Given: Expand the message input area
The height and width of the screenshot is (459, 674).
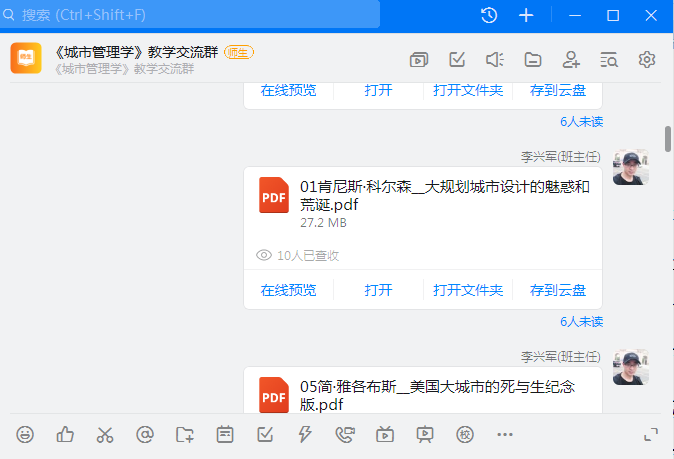Looking at the screenshot, I should (651, 434).
